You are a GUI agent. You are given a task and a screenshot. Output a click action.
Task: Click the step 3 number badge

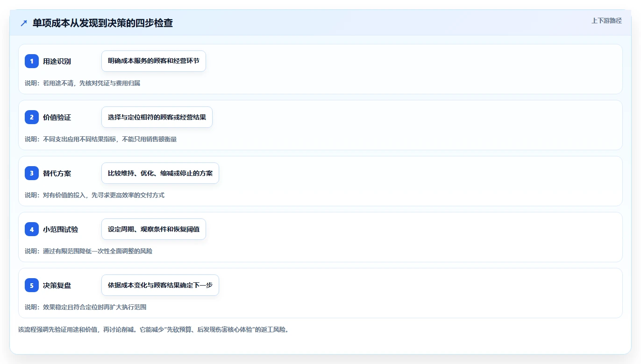click(x=32, y=173)
